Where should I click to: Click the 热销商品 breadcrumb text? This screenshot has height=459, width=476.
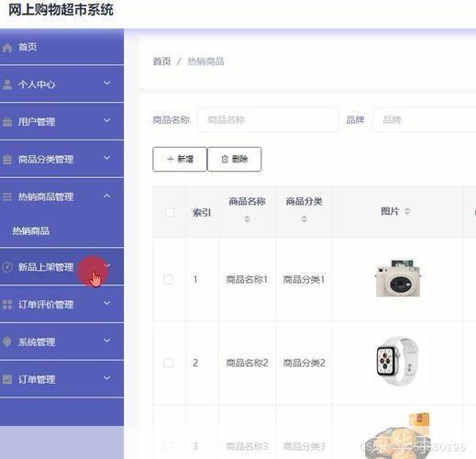(205, 62)
